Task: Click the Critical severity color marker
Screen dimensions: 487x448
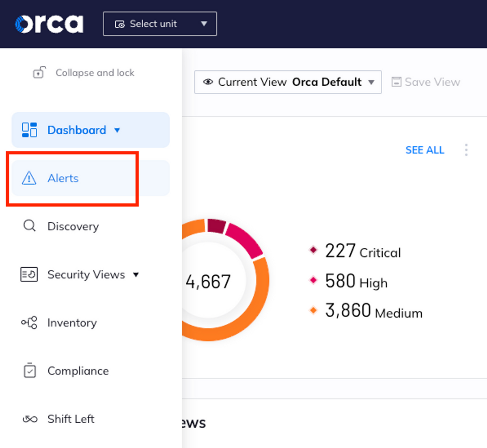Action: [313, 250]
